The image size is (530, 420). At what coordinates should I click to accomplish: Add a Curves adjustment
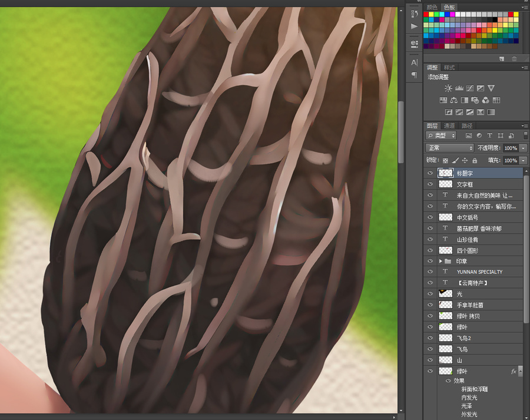coord(470,88)
